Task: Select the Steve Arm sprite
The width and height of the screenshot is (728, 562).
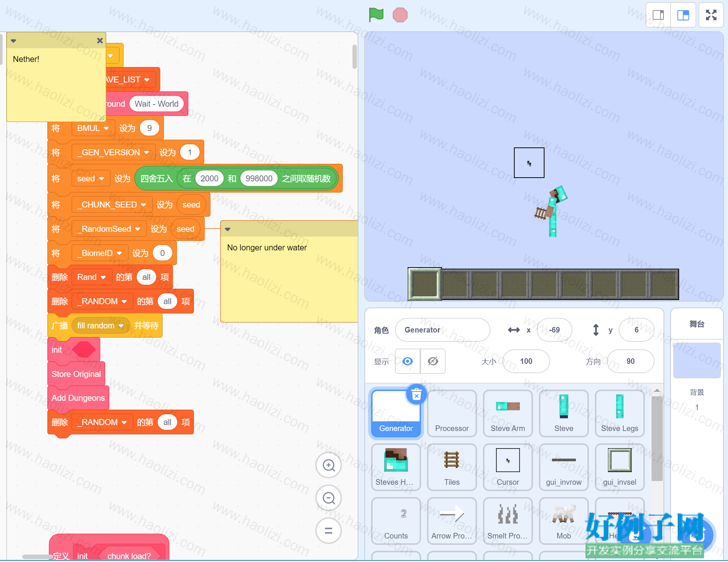Action: pos(508,413)
